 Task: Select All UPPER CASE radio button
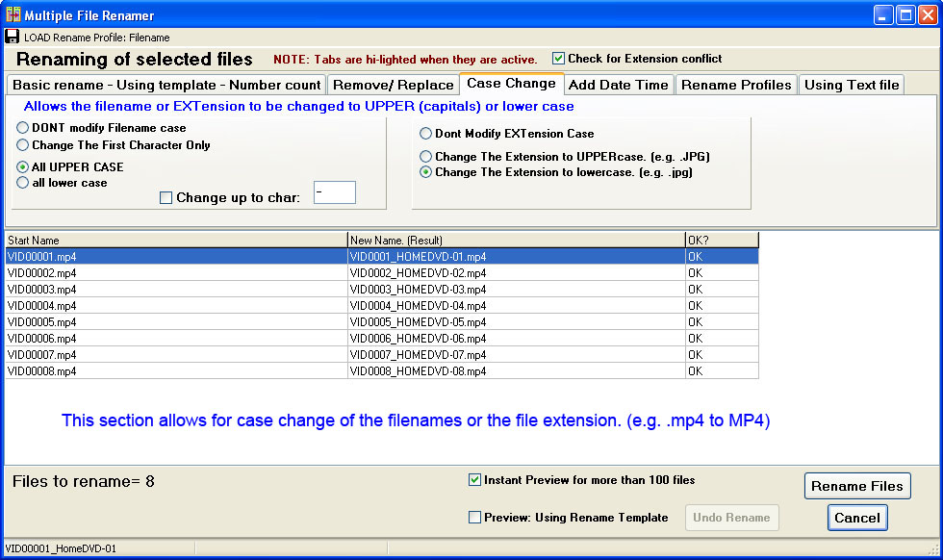coord(23,166)
